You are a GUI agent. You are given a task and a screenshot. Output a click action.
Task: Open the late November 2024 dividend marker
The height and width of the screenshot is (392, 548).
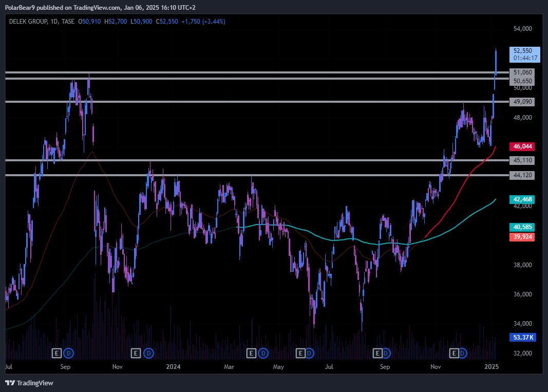click(x=463, y=353)
